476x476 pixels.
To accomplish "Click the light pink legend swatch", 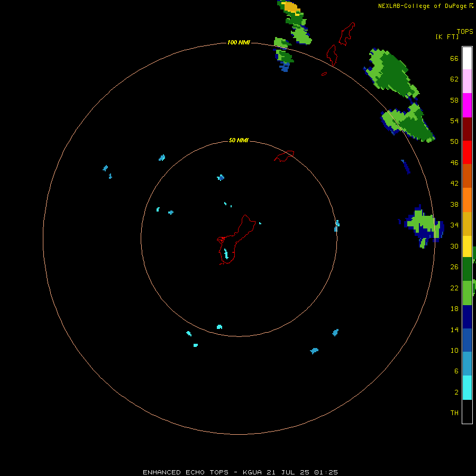I will [467, 81].
